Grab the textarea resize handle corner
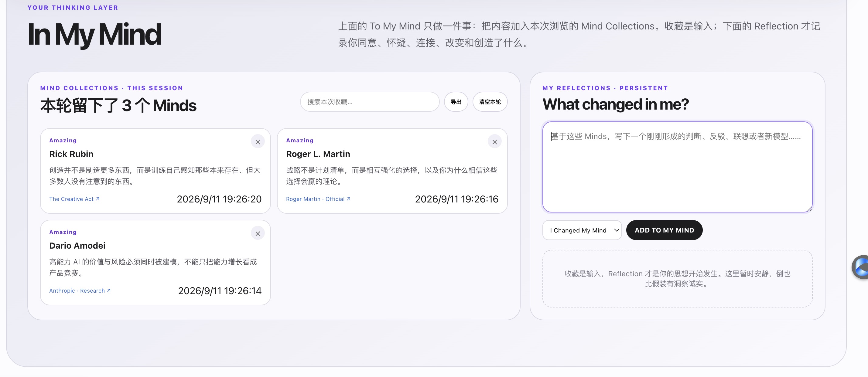868x377 pixels. point(809,209)
